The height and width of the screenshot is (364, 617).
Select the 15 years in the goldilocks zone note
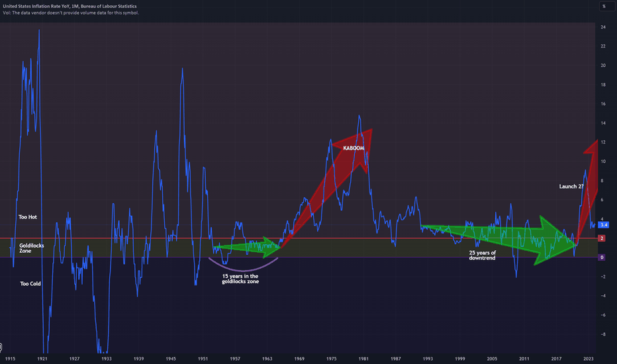(240, 279)
